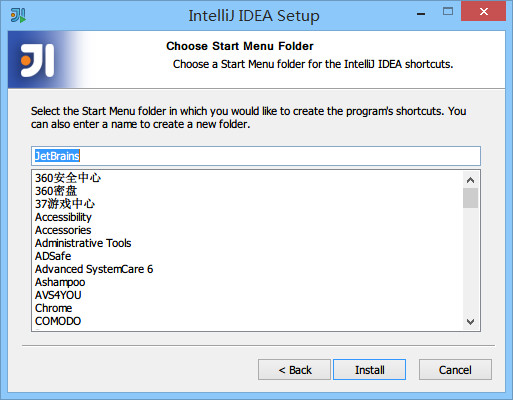Select the Chrome folder entry
513x400 pixels.
53,308
